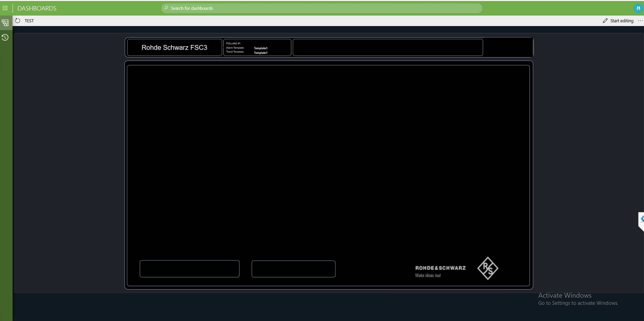
Task: Focus the Search for dashboards field
Action: click(x=321, y=8)
